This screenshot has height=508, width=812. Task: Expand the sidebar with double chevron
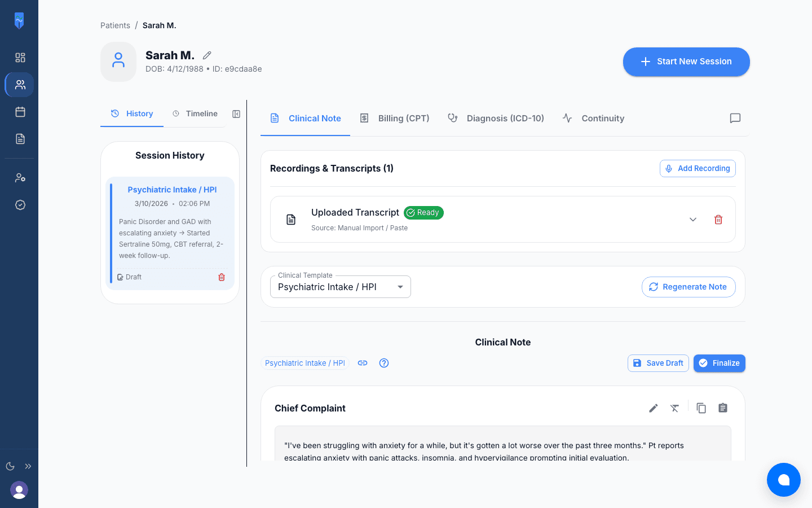[x=28, y=466]
